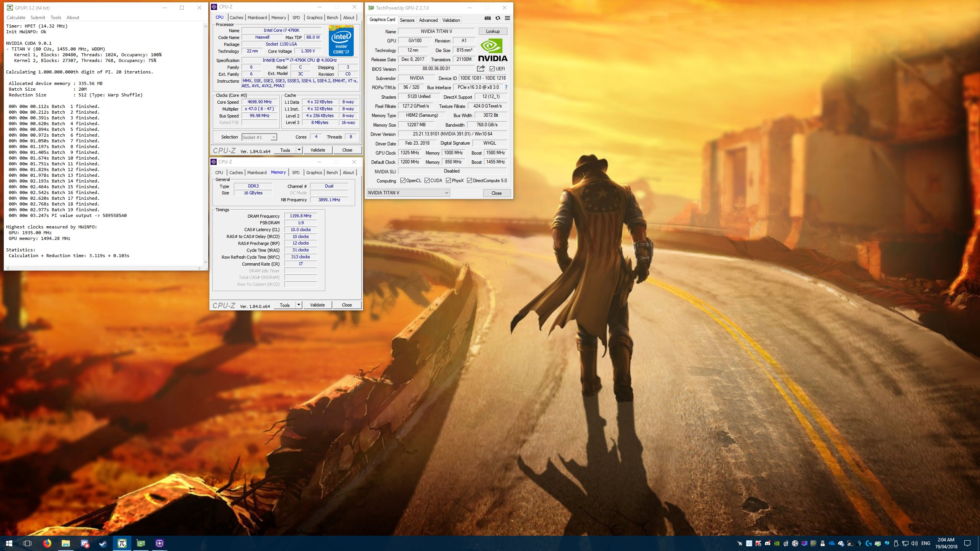Click GPUPI vertical scrollbar down arrow
Screen dimensions: 980x551
[x=206, y=262]
